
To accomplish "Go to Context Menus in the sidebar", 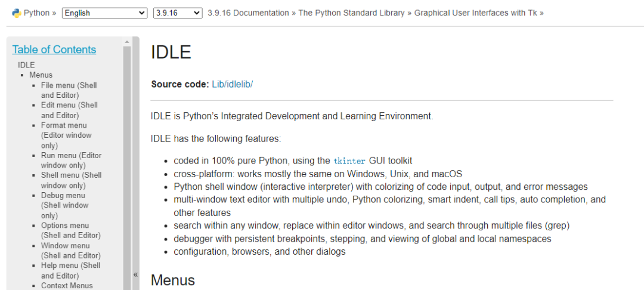I will click(x=67, y=285).
